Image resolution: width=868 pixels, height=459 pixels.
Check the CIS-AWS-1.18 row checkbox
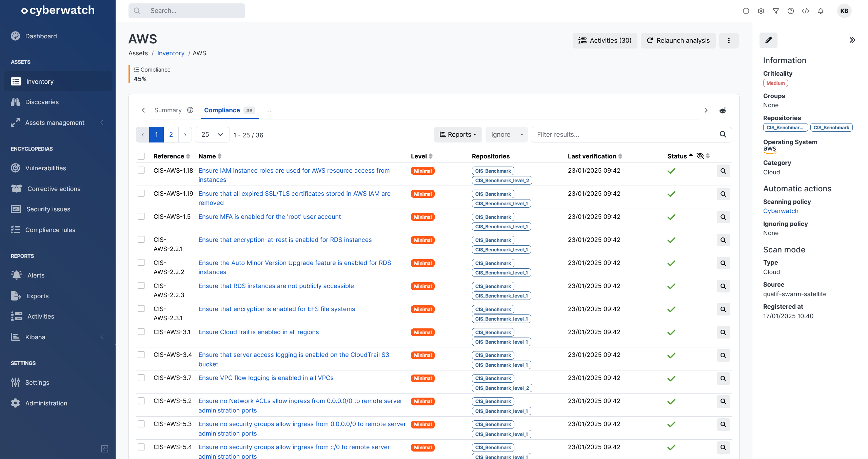point(141,170)
